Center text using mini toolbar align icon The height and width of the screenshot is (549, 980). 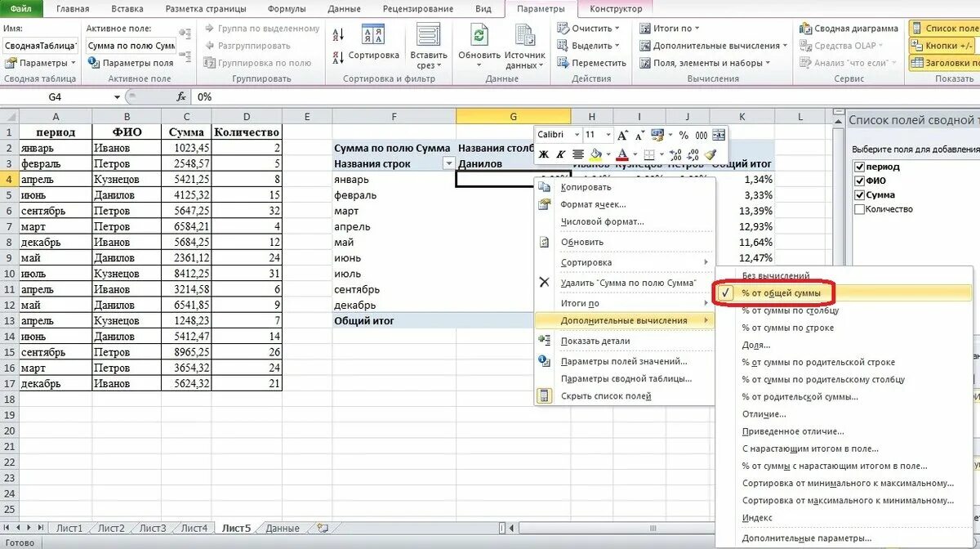pos(578,154)
